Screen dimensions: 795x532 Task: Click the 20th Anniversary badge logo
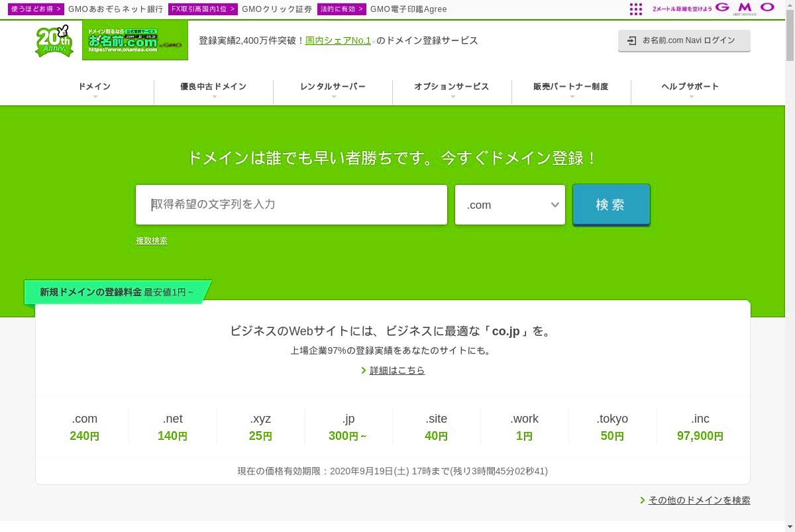click(x=54, y=40)
